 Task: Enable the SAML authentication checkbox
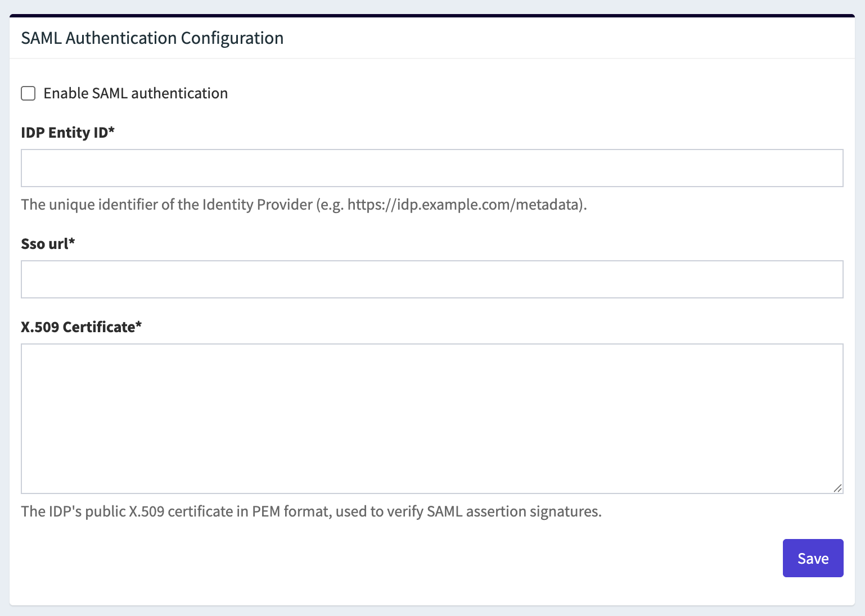click(x=28, y=93)
